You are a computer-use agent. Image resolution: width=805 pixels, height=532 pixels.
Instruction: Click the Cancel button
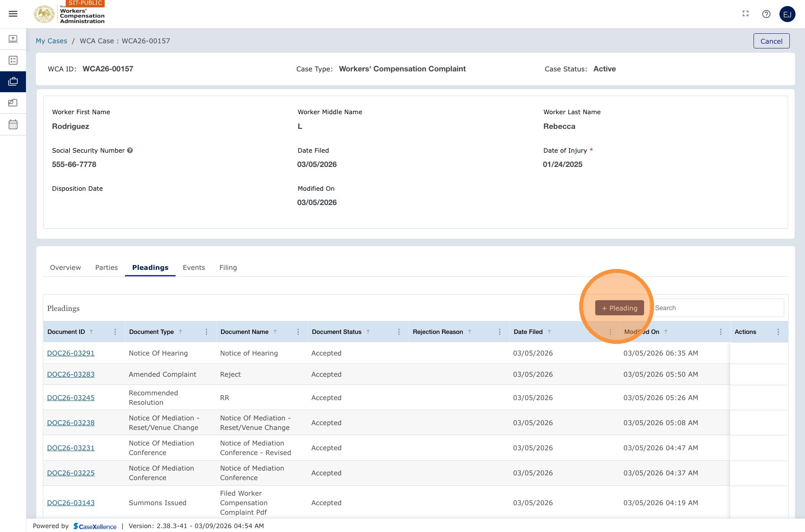point(771,41)
